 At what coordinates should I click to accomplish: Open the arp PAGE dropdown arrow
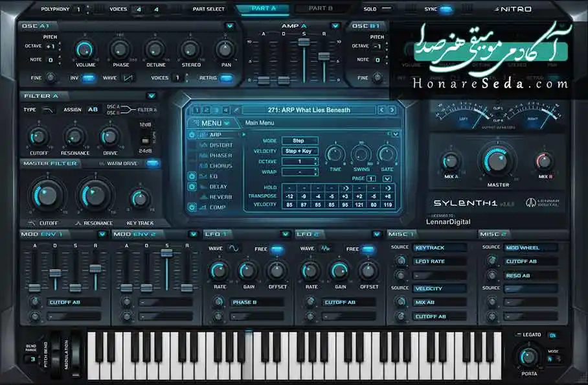[387, 179]
